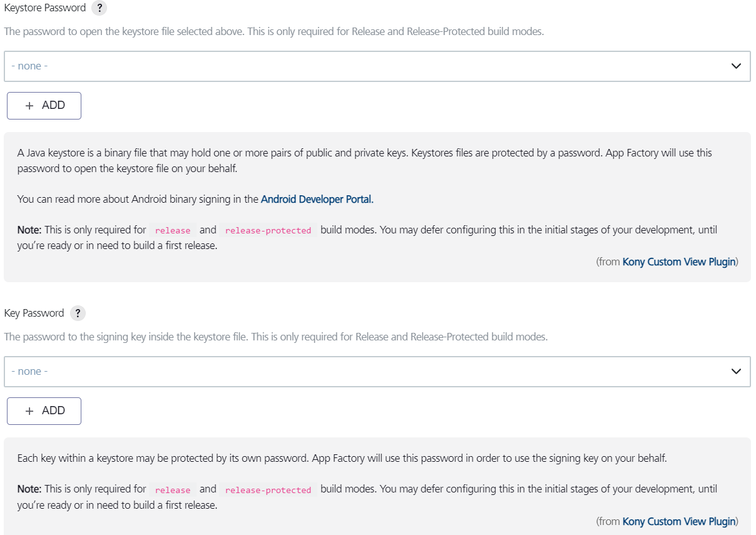The height and width of the screenshot is (535, 756).
Task: Click 'release-protected' code tag in Keystore help note
Action: (268, 230)
